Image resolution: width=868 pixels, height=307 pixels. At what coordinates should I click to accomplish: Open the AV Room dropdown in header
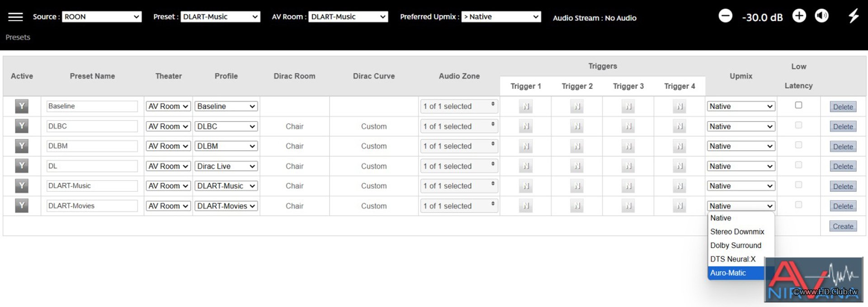click(x=348, y=17)
